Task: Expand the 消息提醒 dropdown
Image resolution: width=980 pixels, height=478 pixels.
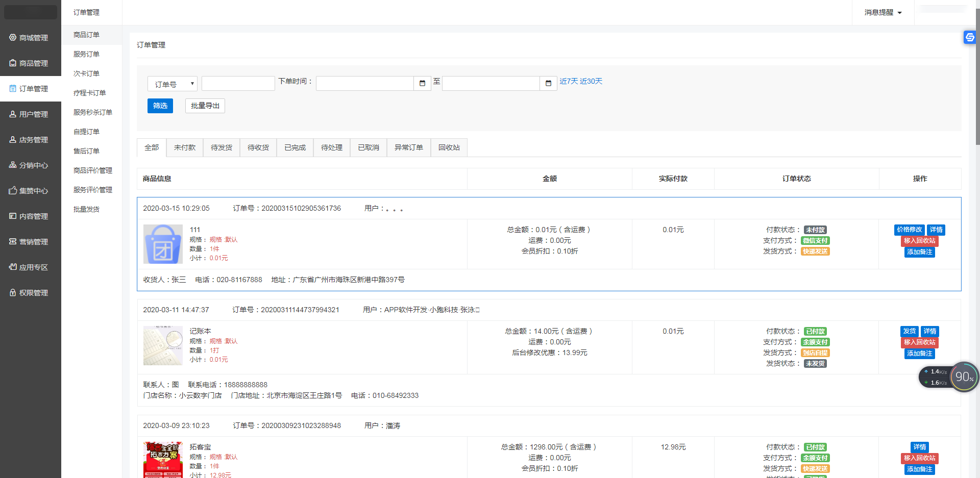Action: pyautogui.click(x=883, y=12)
